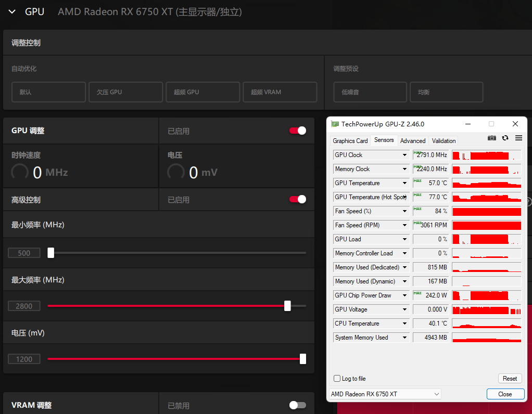Collapse the GPU section chevron
The height and width of the screenshot is (414, 532).
click(12, 11)
